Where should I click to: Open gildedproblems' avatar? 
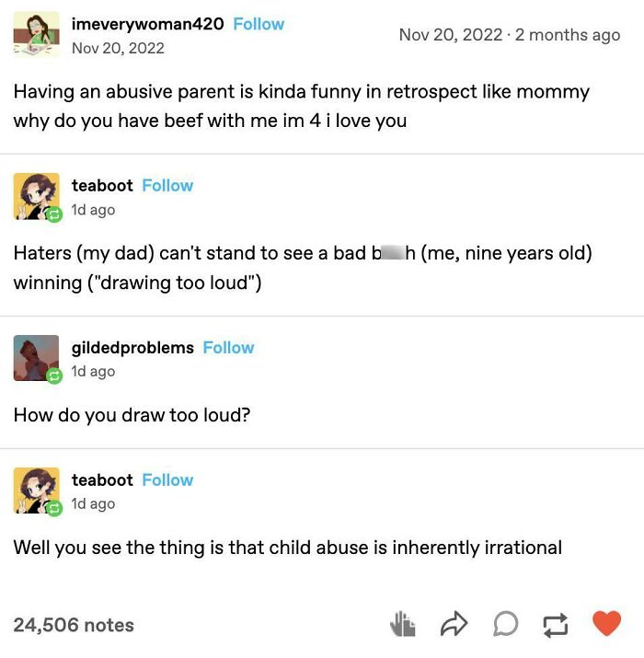(x=37, y=359)
